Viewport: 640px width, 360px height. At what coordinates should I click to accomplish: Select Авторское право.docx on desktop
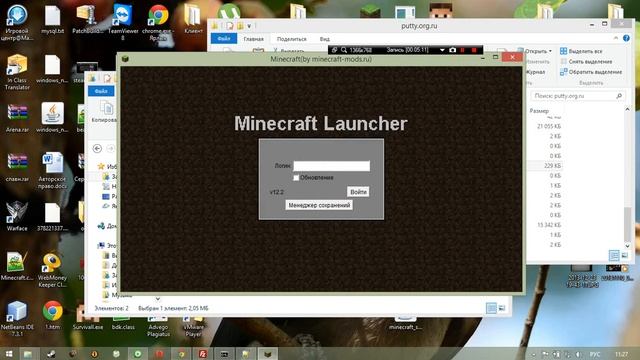coord(52,170)
